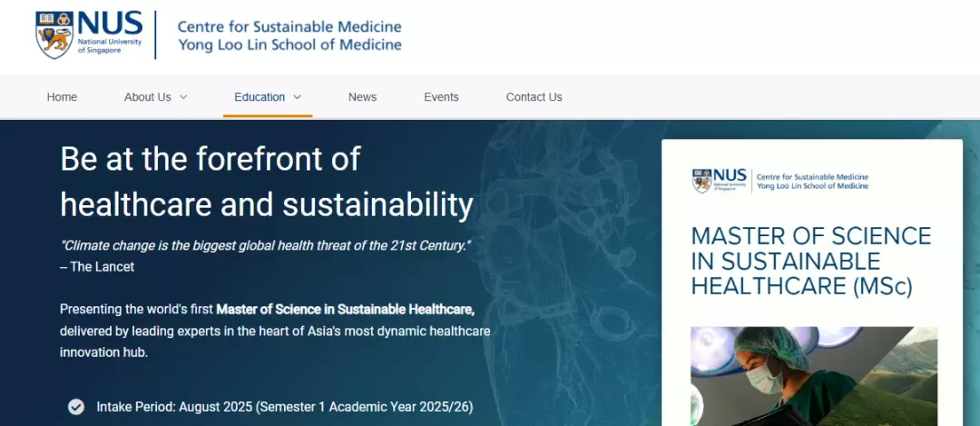This screenshot has height=426, width=980.
Task: Open the Contact Us page
Action: click(534, 97)
